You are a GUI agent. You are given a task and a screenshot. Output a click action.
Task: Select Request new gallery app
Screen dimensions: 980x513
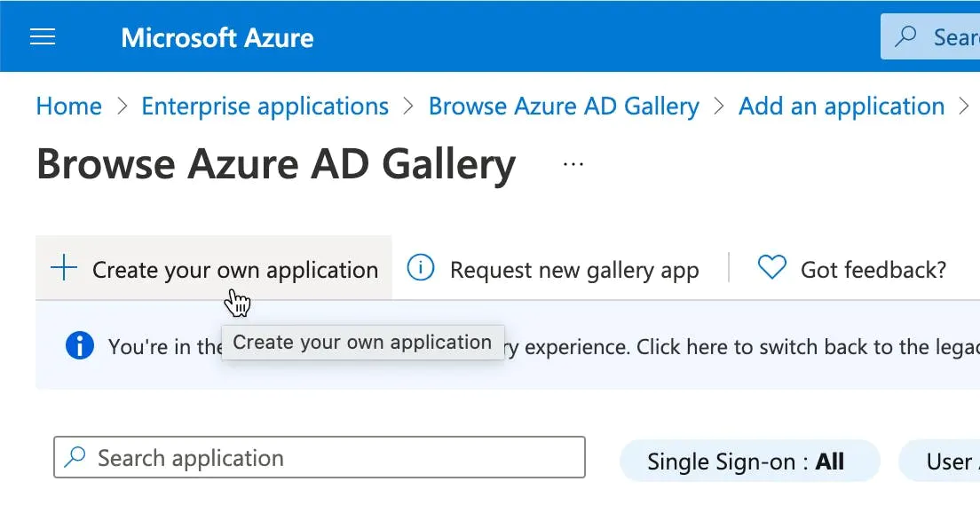[574, 270]
